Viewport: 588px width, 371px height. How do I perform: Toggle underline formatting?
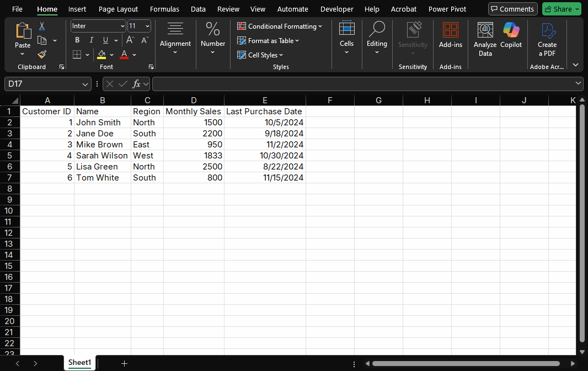pyautogui.click(x=104, y=40)
